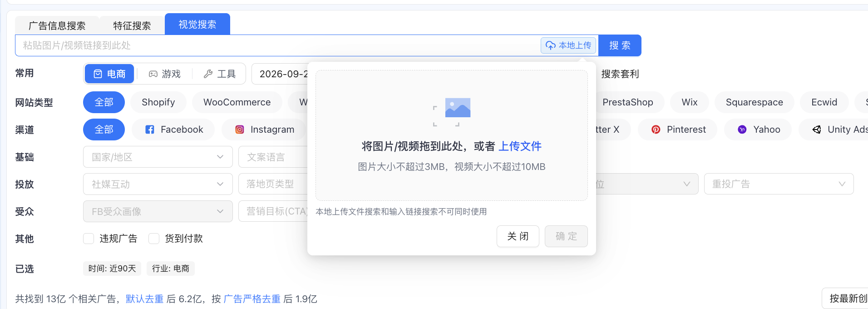Click the Pinterest logo icon

coord(656,130)
